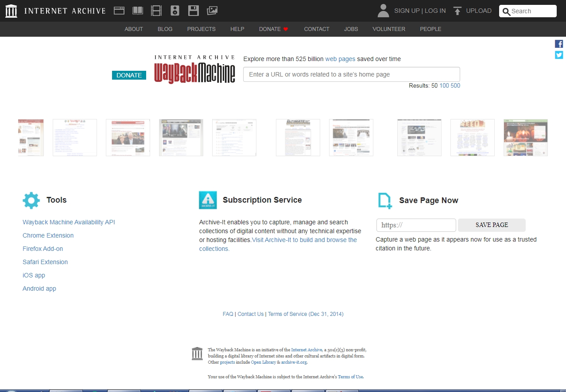Open the candle-photo site thumbnail
Viewport: 566px width, 392px height.
pyautogui.click(x=526, y=138)
